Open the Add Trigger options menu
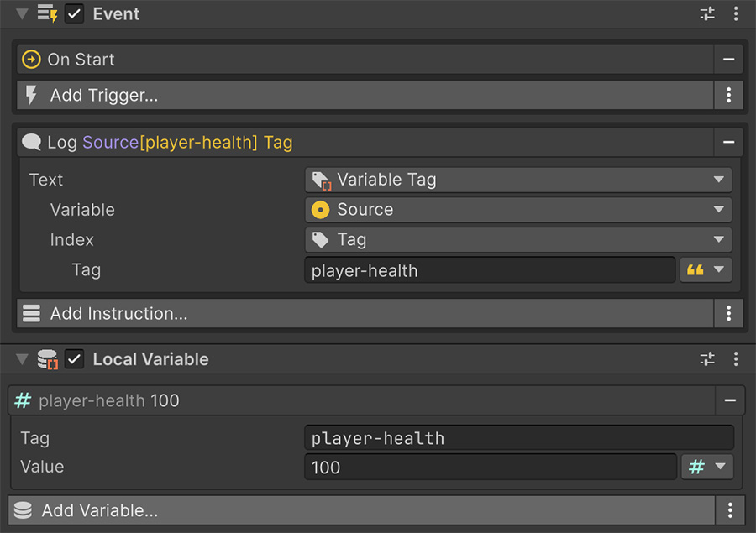The width and height of the screenshot is (756, 533). pos(728,96)
